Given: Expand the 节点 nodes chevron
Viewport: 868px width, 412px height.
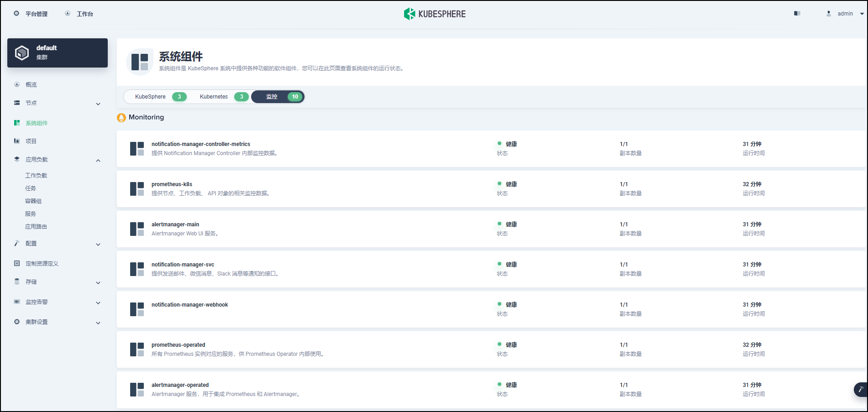Looking at the screenshot, I should [x=98, y=104].
